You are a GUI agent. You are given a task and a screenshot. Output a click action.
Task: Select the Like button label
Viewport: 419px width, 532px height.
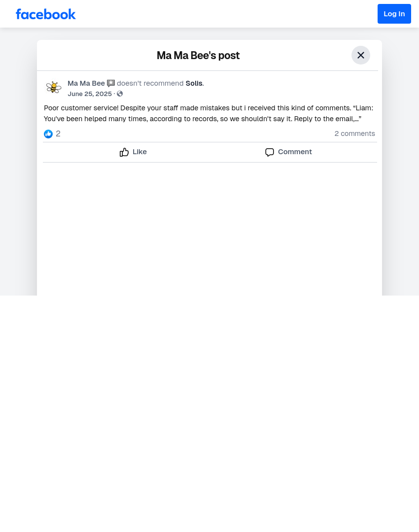click(140, 152)
